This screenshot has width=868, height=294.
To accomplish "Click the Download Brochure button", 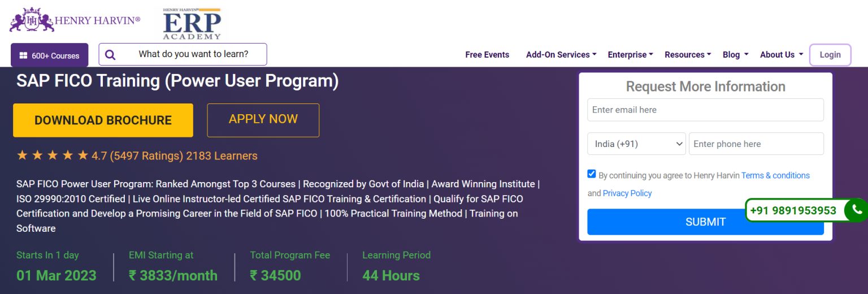I will click(x=103, y=120).
